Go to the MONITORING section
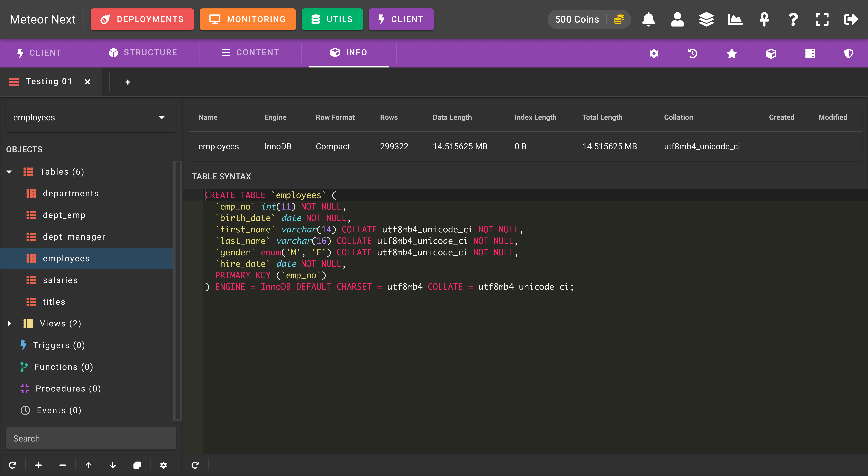Screen dimensions: 868x476 click(x=248, y=19)
